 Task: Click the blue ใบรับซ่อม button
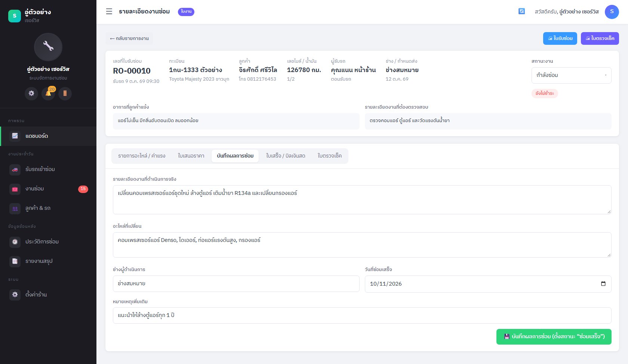coord(560,38)
